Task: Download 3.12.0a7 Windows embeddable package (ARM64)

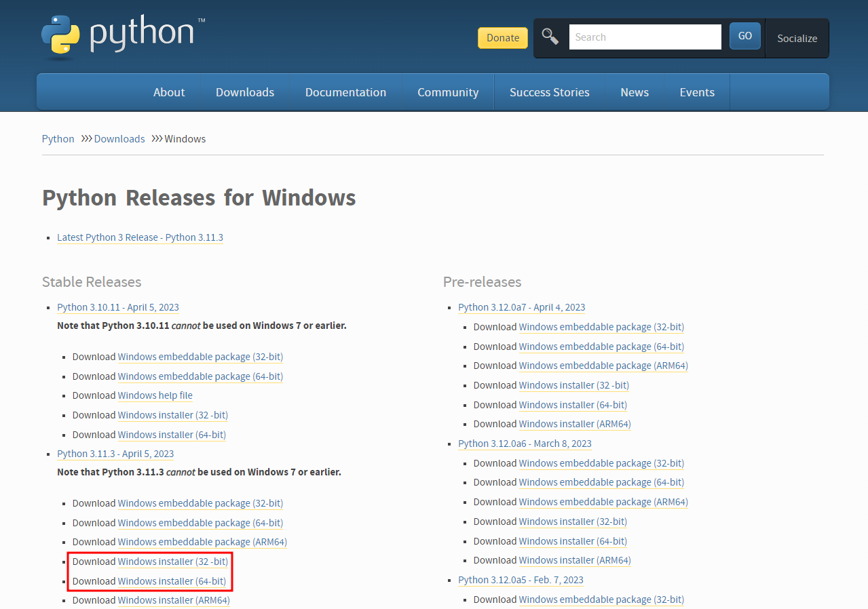Action: [x=603, y=366]
